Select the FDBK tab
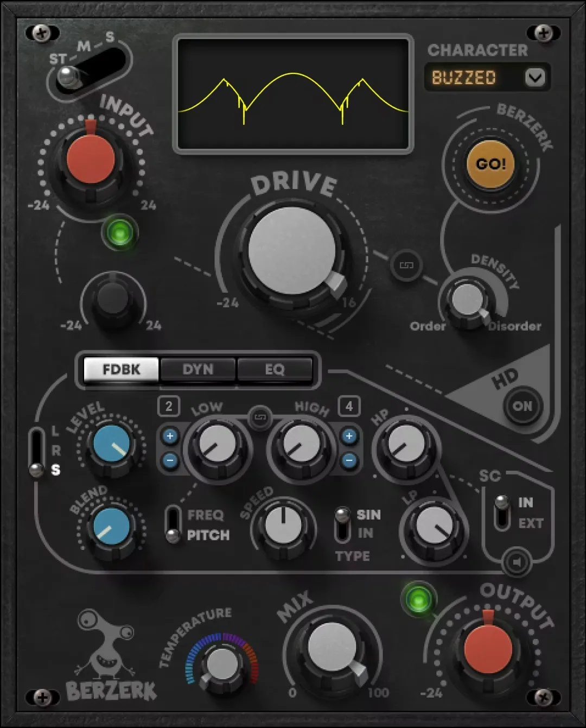The image size is (586, 728). (x=121, y=369)
